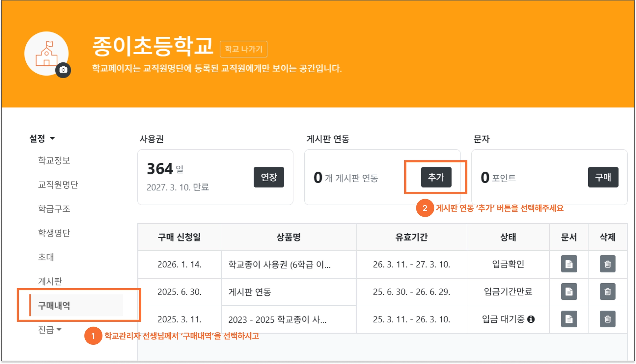
Task: Go to 교직원명단 menu item
Action: [x=58, y=185]
